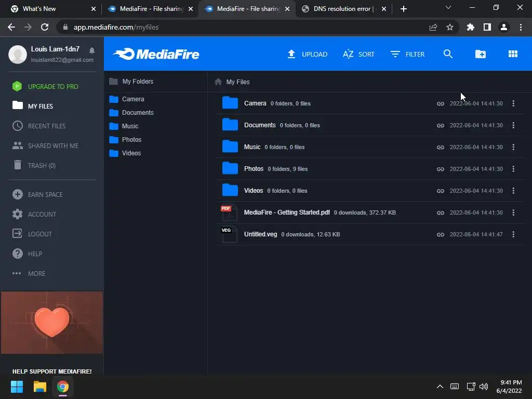
Task: Click the search magnifier icon
Action: (x=448, y=54)
